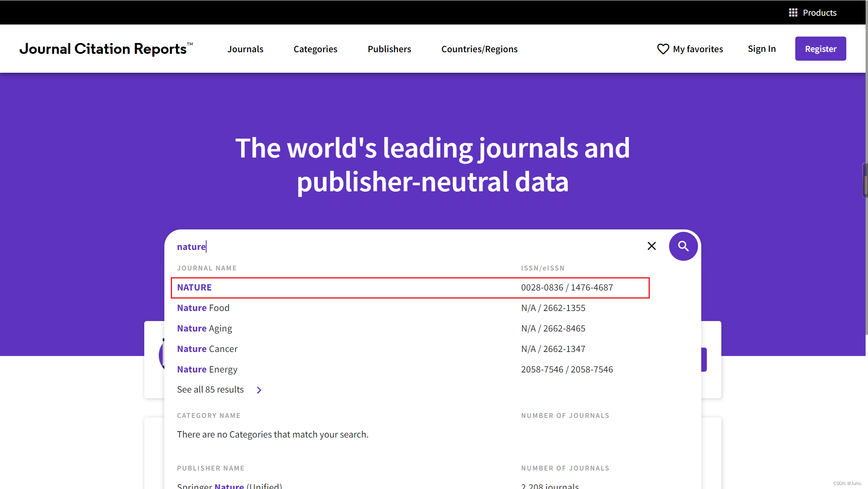Click the CATEGORY NAME heading
This screenshot has width=868, height=489.
tap(209, 415)
